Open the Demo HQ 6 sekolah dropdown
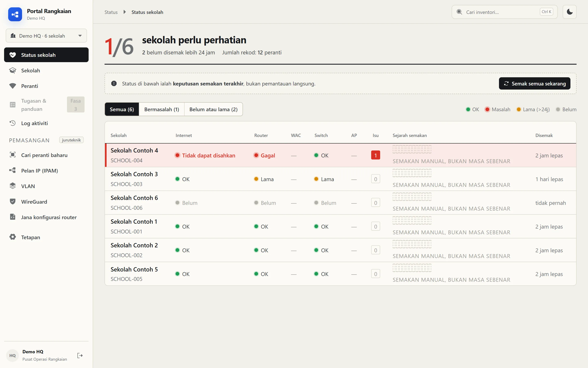Viewport: 588px width, 368px height. coord(46,36)
